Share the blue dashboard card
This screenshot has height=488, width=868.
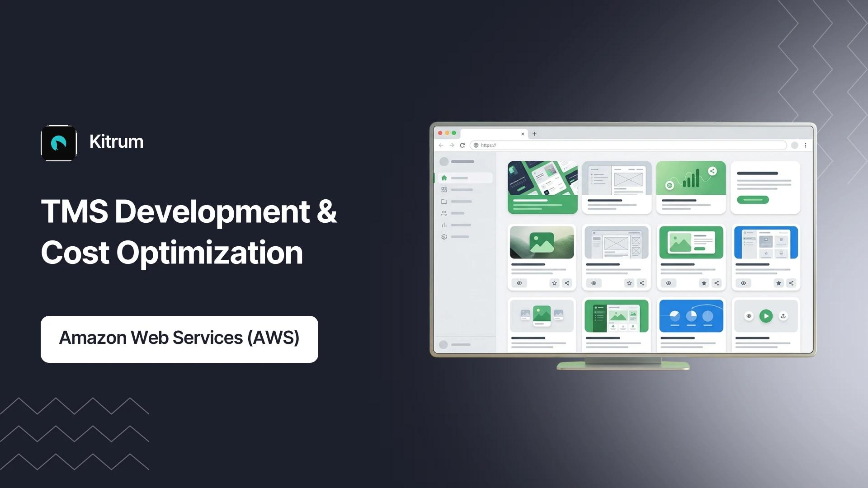tap(791, 283)
